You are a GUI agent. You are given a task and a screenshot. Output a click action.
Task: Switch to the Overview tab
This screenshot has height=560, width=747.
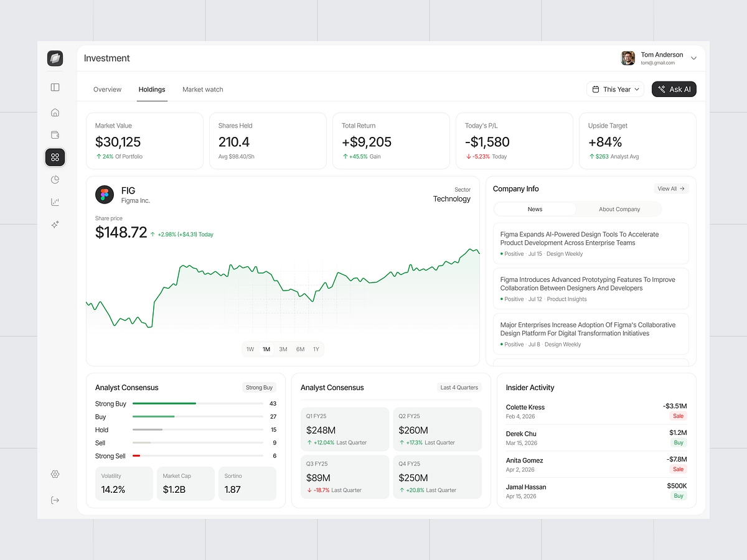click(107, 90)
